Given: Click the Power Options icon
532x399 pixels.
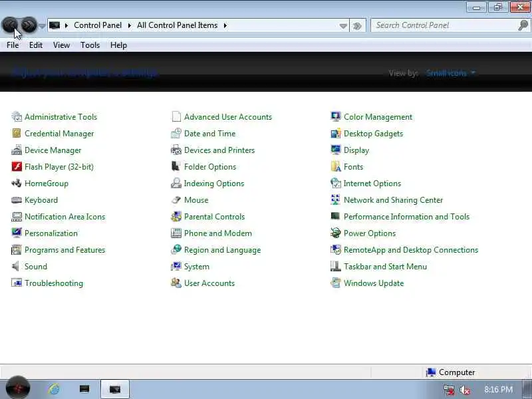Looking at the screenshot, I should [x=336, y=233].
